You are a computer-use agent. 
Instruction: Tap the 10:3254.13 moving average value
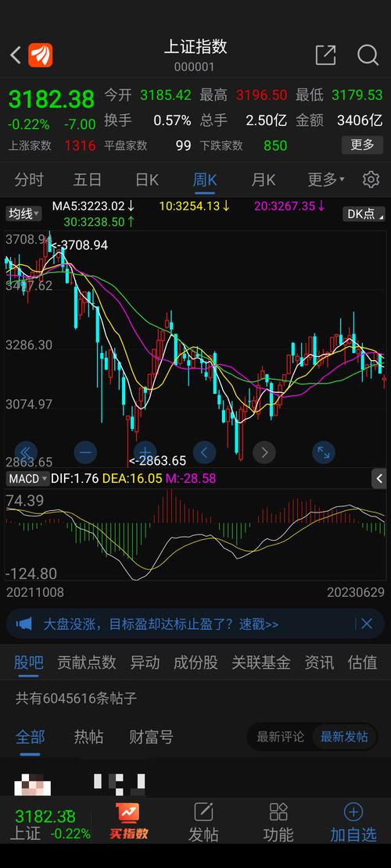coord(195,206)
